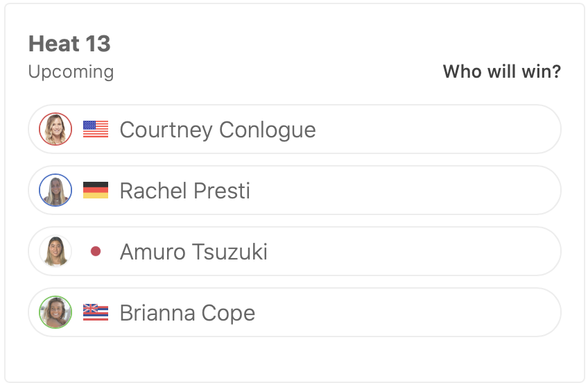Screen dimensions: 588x383
Task: Click Brianna Cope's avatar photo
Action: tap(55, 312)
